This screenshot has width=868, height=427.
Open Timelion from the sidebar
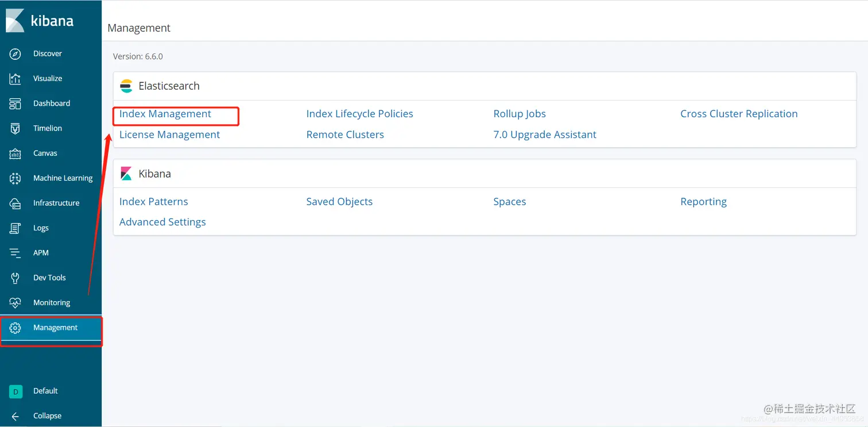coord(48,128)
